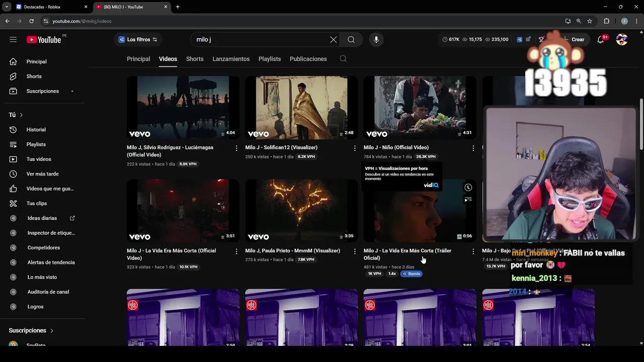Select the channel Videos tab
This screenshot has height=362, width=644.
tap(168, 59)
